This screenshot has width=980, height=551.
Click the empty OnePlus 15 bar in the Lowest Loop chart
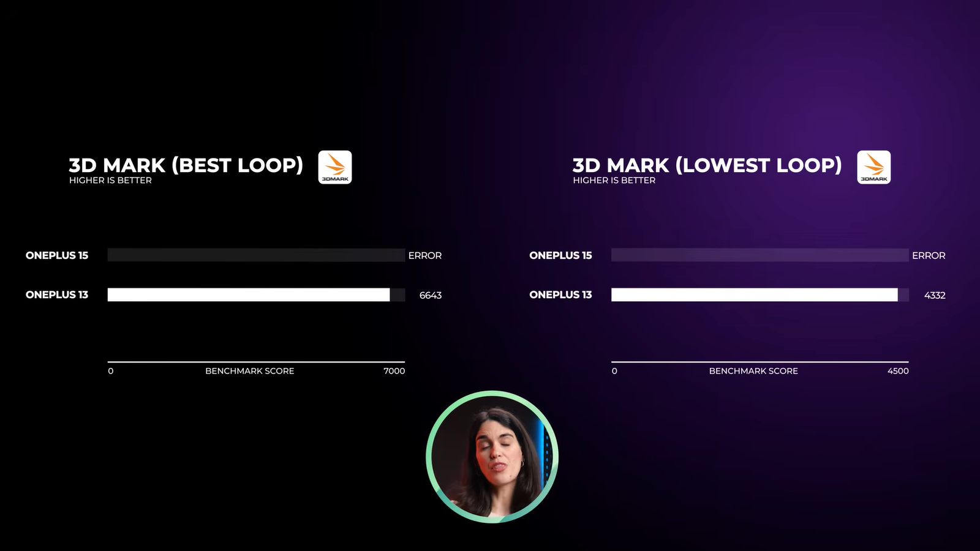pyautogui.click(x=760, y=255)
